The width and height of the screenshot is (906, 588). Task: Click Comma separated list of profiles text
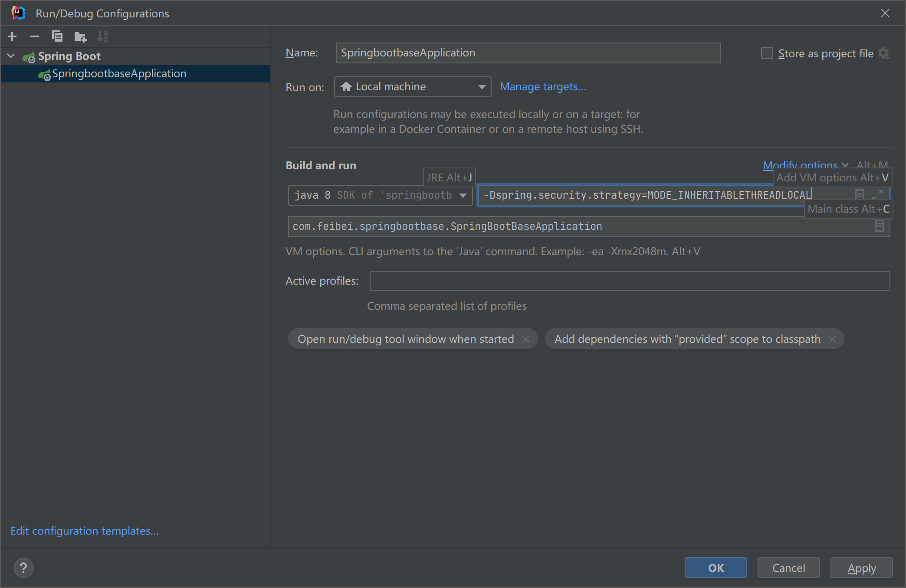click(447, 306)
